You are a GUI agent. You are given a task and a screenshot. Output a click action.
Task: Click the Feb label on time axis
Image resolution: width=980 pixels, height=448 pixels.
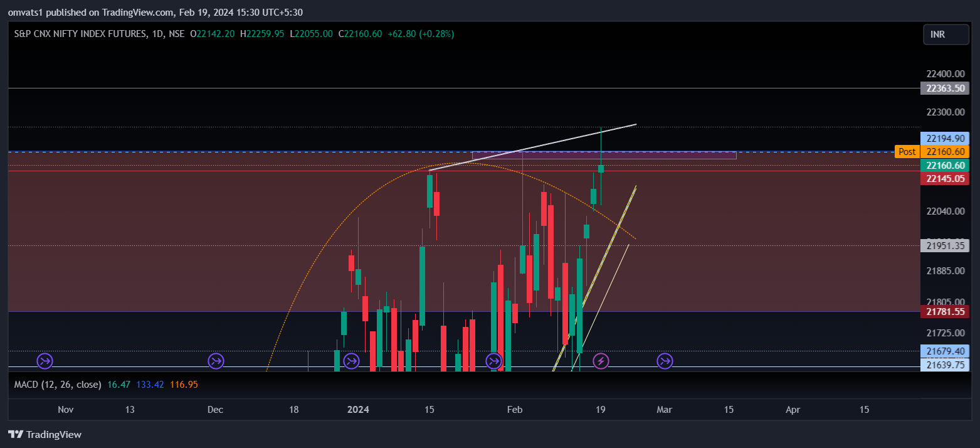514,410
